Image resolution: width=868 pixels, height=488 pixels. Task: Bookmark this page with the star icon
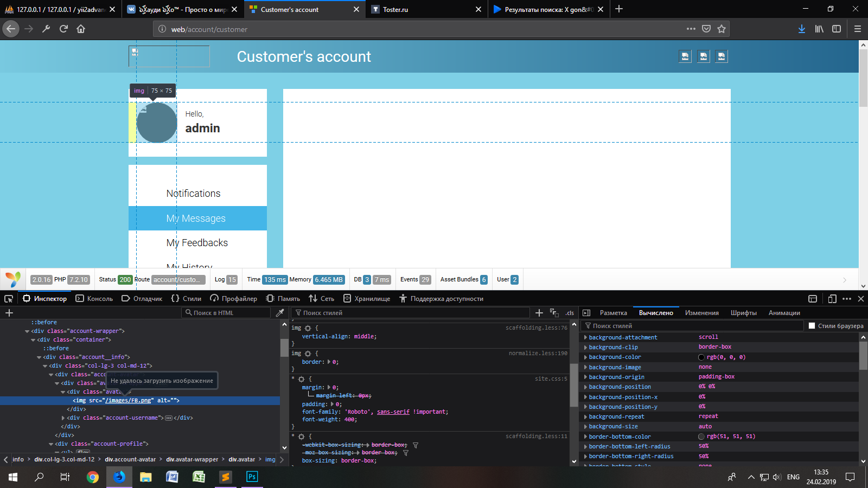[722, 29]
